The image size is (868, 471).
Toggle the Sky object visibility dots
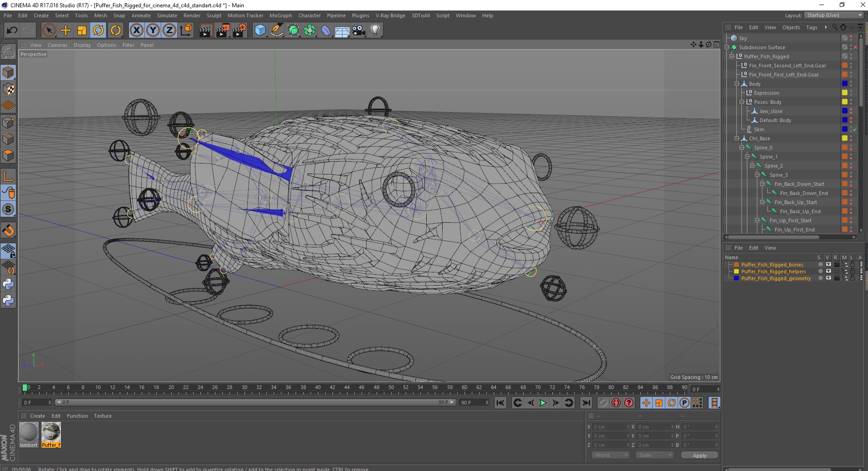[851, 38]
